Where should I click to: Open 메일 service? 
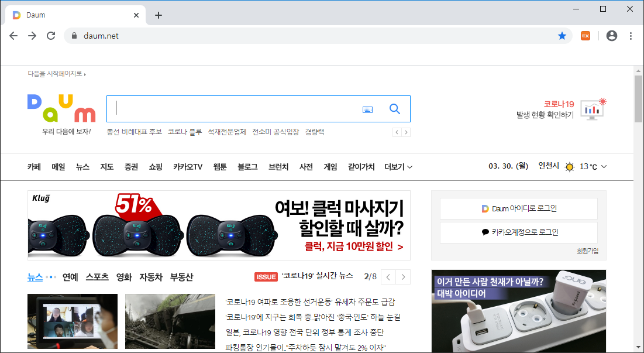(58, 167)
